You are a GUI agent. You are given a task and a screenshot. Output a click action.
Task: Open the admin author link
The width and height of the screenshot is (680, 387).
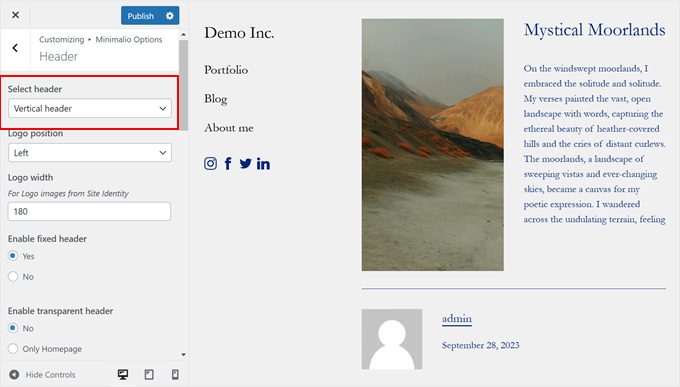point(457,319)
